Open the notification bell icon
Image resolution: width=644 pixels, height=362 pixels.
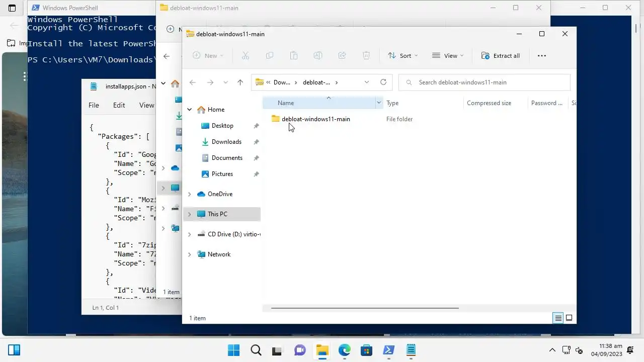pyautogui.click(x=630, y=350)
